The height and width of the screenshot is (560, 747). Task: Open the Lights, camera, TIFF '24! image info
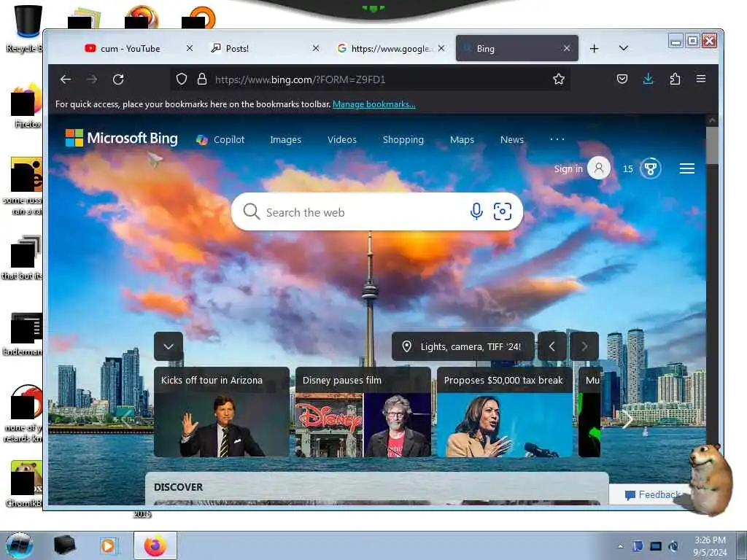click(462, 346)
